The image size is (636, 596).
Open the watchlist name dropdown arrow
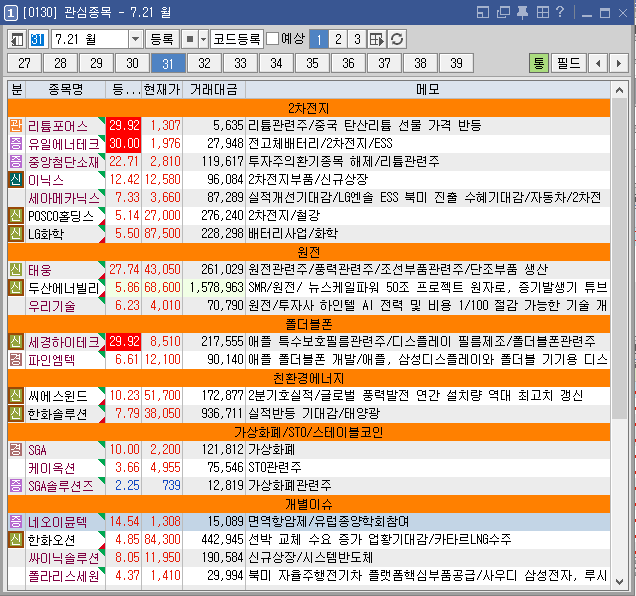135,39
